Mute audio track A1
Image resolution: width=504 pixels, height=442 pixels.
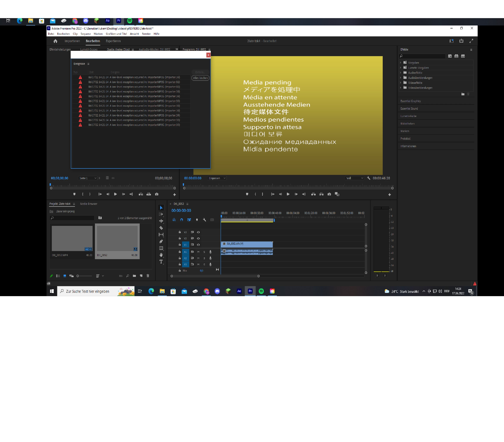point(198,252)
